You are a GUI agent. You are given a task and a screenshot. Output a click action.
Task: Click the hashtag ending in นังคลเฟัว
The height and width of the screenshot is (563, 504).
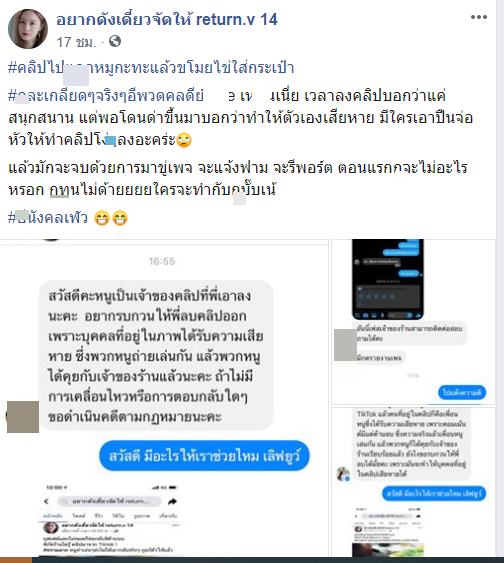click(47, 218)
